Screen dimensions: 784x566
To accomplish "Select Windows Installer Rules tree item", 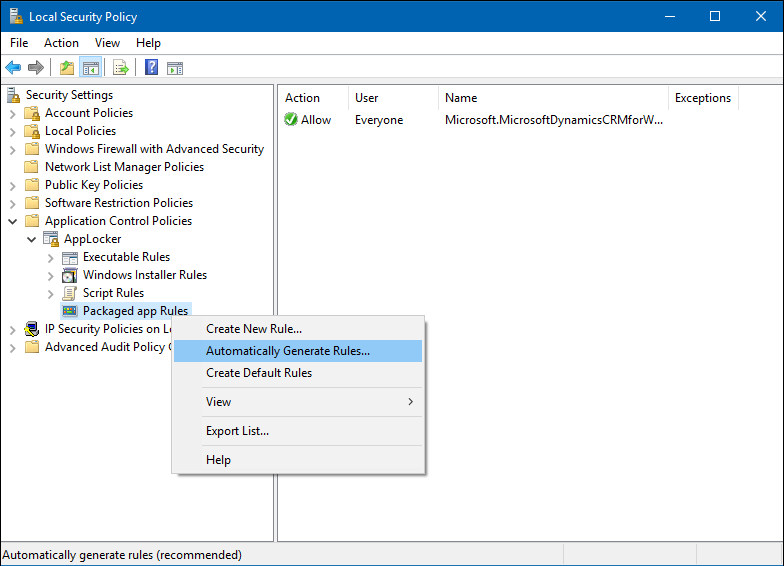I will tap(144, 275).
